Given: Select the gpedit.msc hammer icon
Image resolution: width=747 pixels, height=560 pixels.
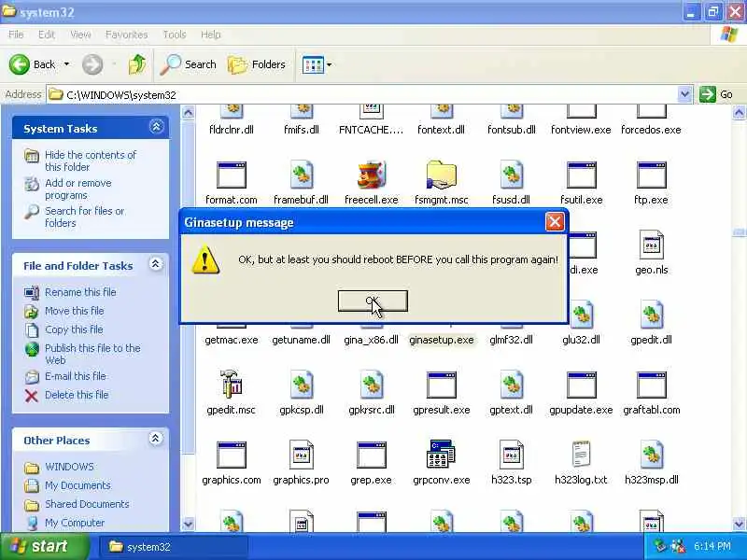Looking at the screenshot, I should click(x=231, y=385).
